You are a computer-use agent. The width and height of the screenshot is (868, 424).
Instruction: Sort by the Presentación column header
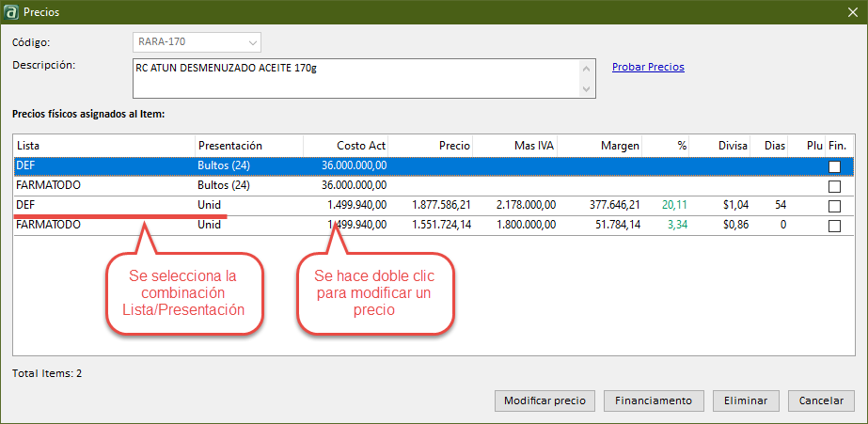click(248, 146)
